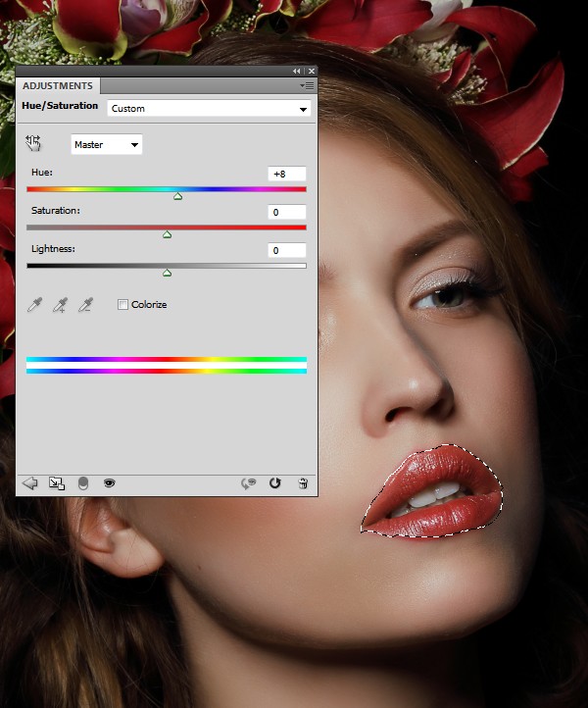Open the Custom preset dropdown
Screen dimensions: 588x708
coord(209,108)
